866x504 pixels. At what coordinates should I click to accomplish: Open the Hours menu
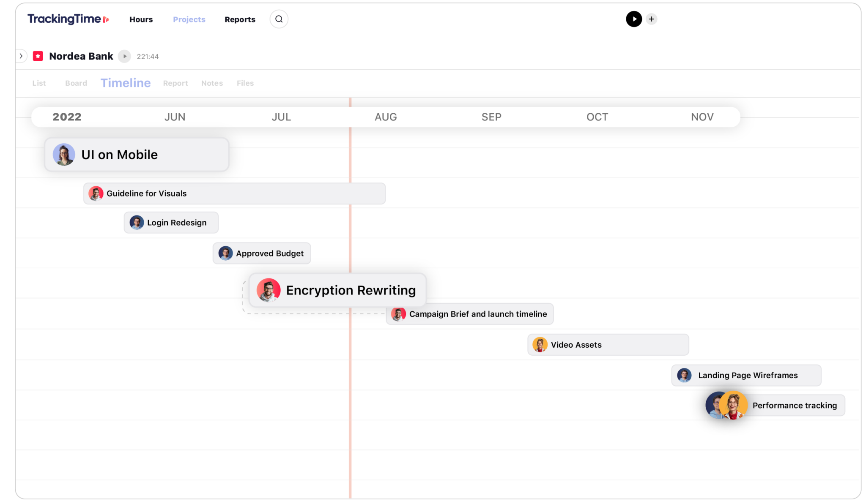point(141,19)
